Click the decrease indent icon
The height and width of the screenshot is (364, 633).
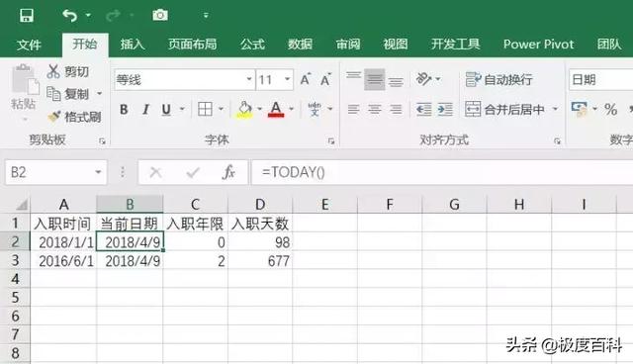click(x=424, y=109)
